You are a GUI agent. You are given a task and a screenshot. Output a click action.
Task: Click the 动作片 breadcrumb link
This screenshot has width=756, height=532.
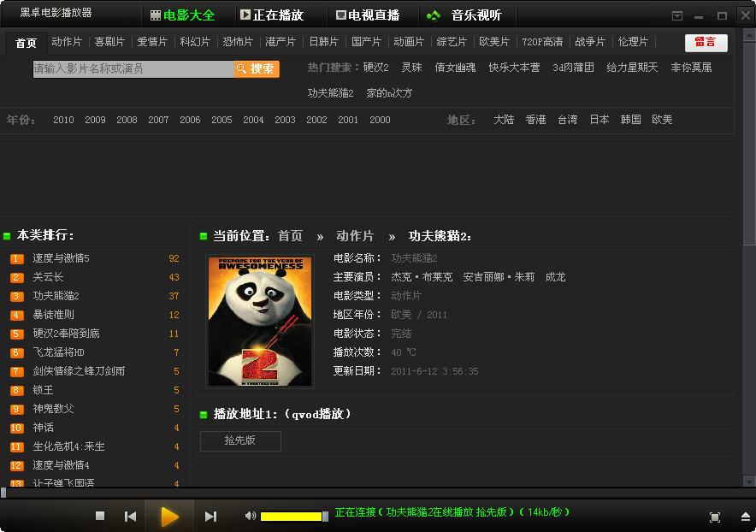[355, 236]
